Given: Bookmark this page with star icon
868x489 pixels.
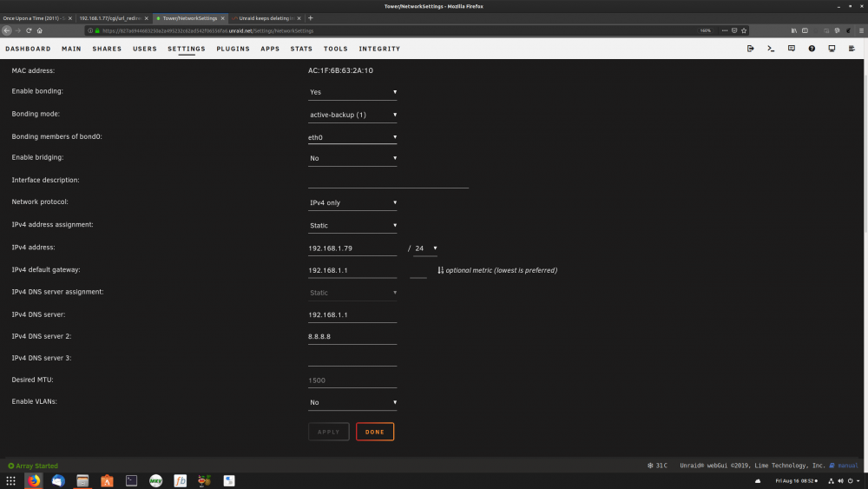Looking at the screenshot, I should 744,30.
